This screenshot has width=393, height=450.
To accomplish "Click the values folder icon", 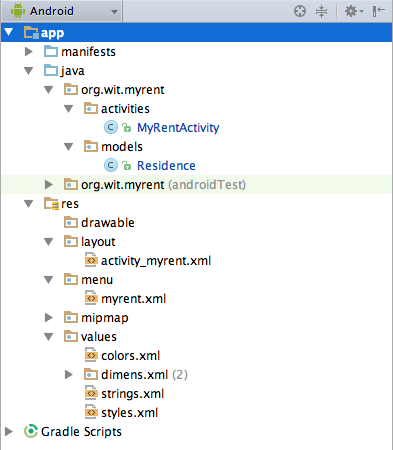I will (x=71, y=336).
